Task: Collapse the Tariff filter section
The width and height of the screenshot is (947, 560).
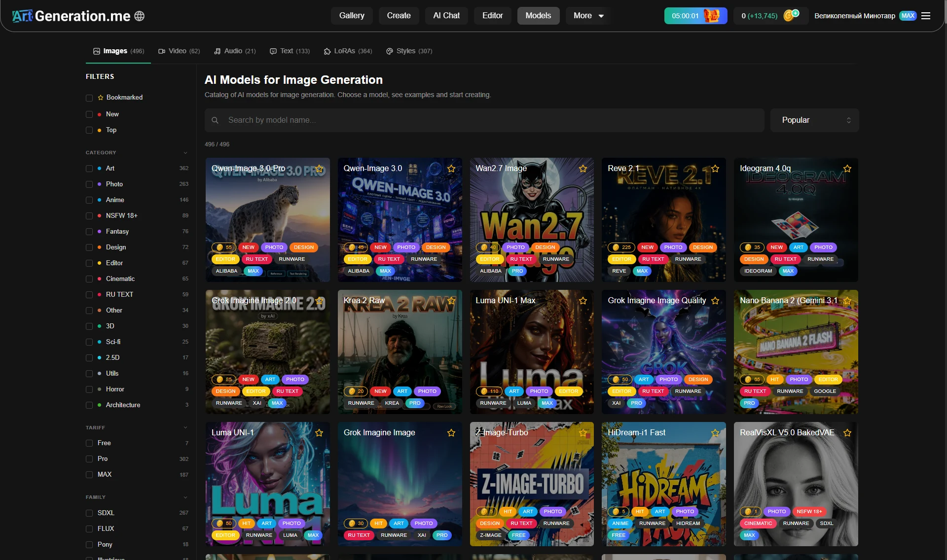Action: point(185,428)
